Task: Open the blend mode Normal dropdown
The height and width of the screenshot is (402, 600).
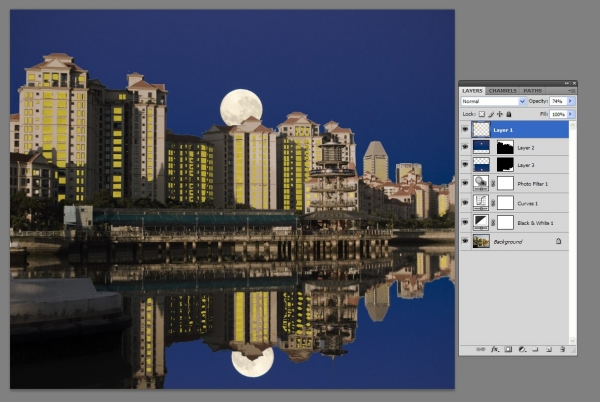Action: click(493, 101)
